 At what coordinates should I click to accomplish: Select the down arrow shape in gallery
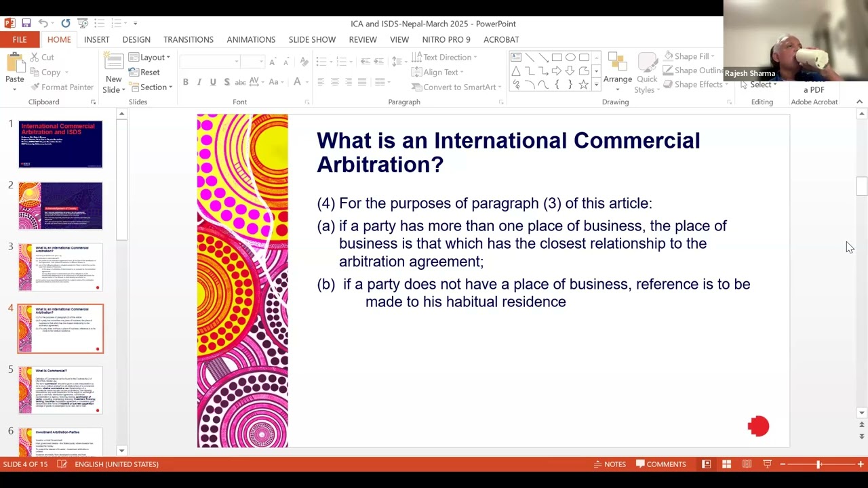(570, 71)
